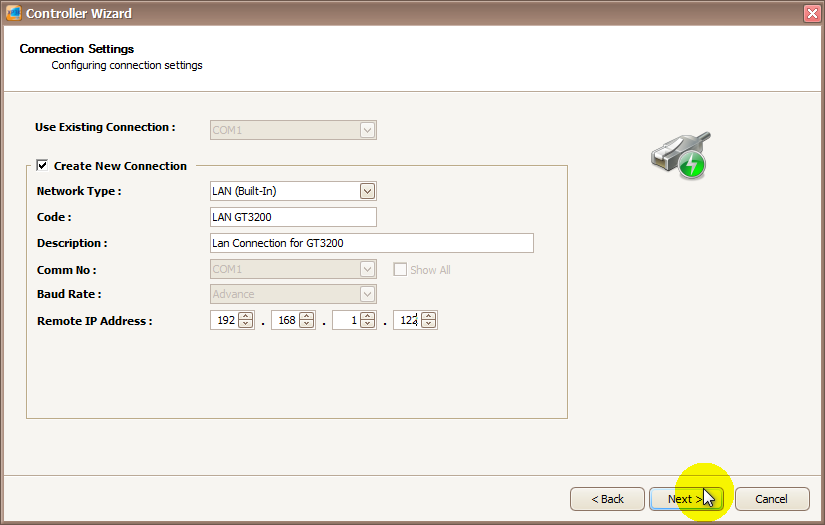The image size is (825, 525).
Task: Increase the first IP octet 192
Action: tap(246, 317)
